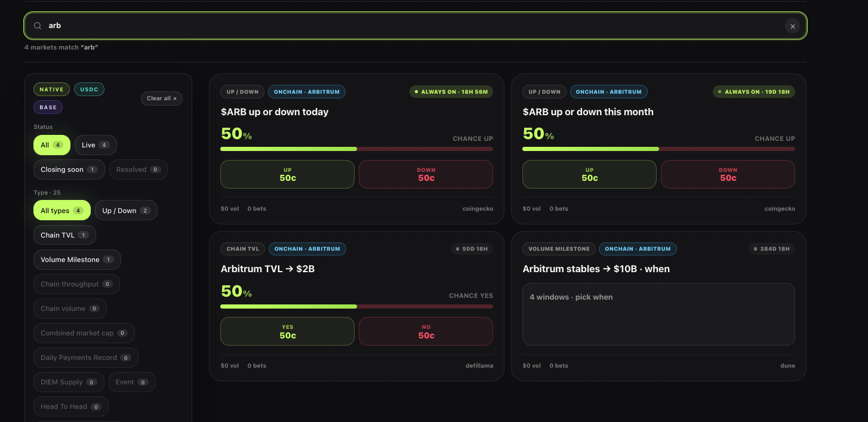This screenshot has width=868, height=422.
Task: Click coingecko source on $ARB this month card
Action: 780,209
